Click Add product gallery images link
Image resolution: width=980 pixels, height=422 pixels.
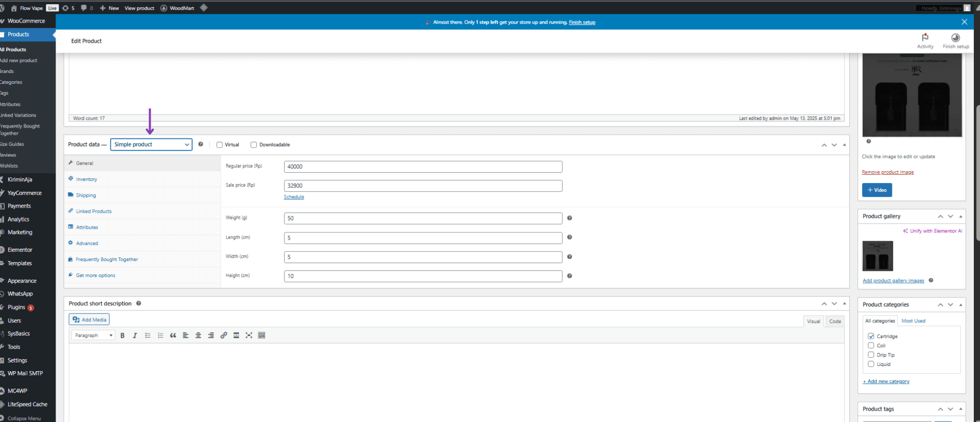893,281
